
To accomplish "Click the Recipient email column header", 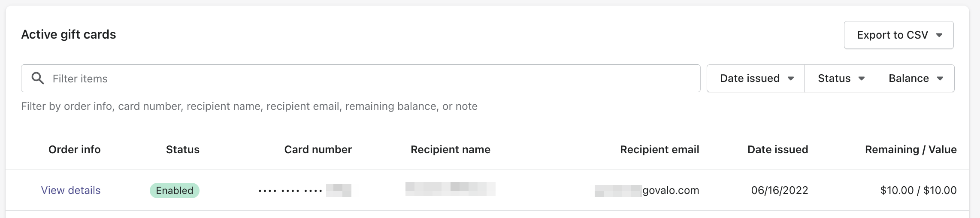I will tap(659, 149).
